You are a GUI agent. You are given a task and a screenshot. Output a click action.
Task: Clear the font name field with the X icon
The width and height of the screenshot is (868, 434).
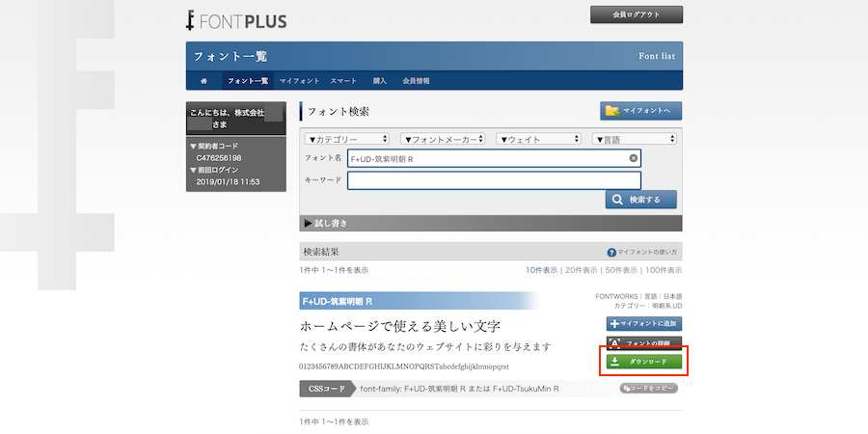633,158
